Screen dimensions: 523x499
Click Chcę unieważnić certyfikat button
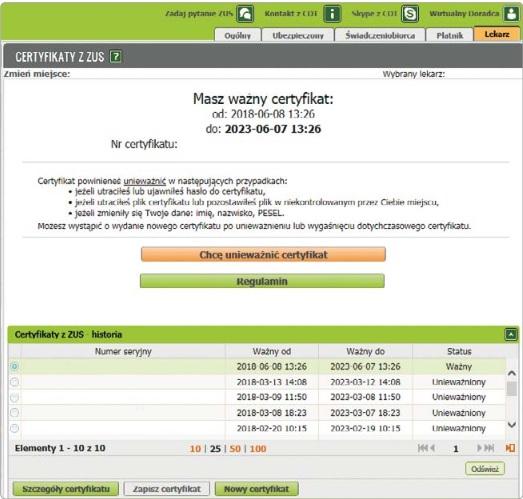click(x=263, y=255)
